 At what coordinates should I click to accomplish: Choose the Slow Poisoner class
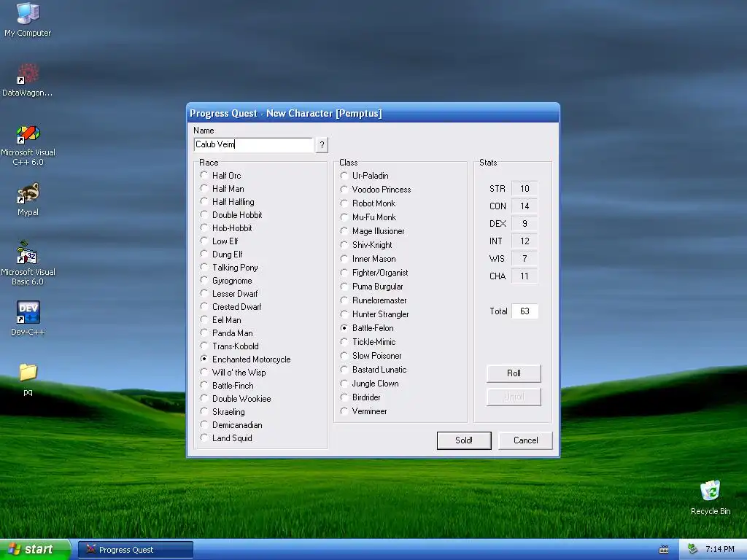tap(371, 355)
